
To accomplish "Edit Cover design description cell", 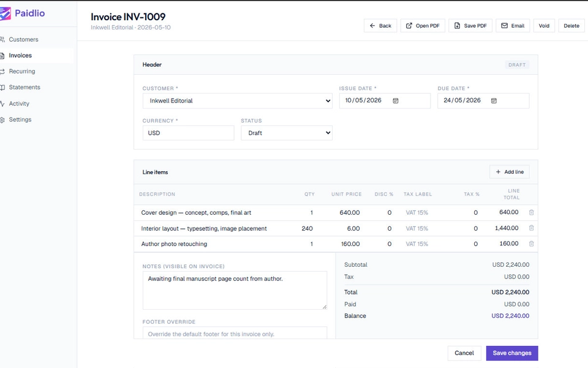I will [196, 213].
